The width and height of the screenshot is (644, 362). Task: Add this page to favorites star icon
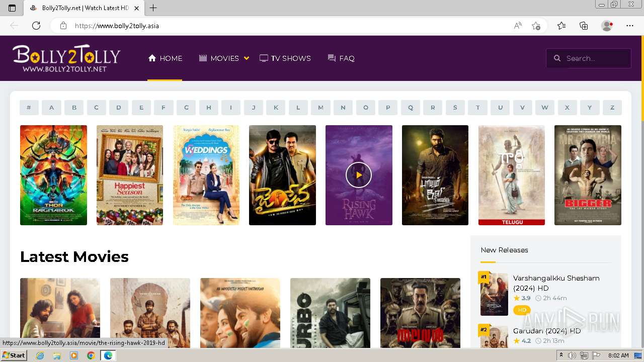(536, 26)
